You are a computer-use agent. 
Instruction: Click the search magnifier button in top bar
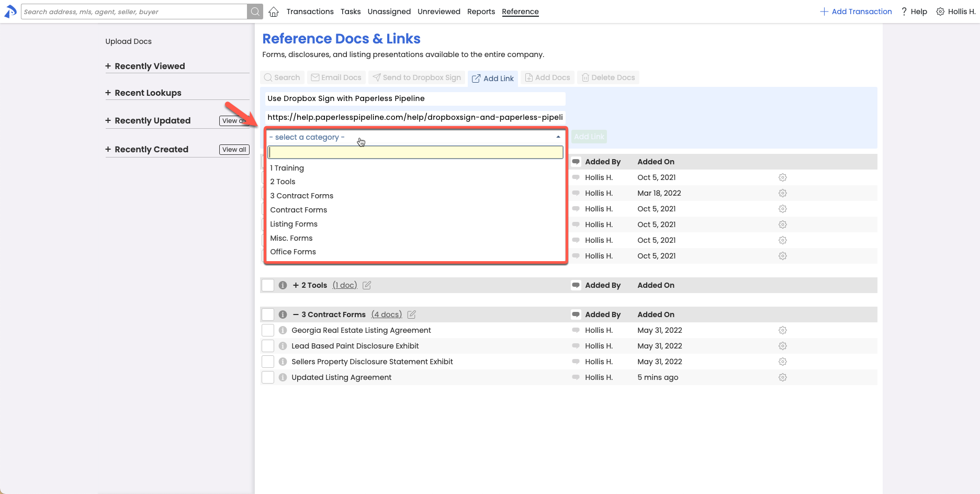point(255,12)
